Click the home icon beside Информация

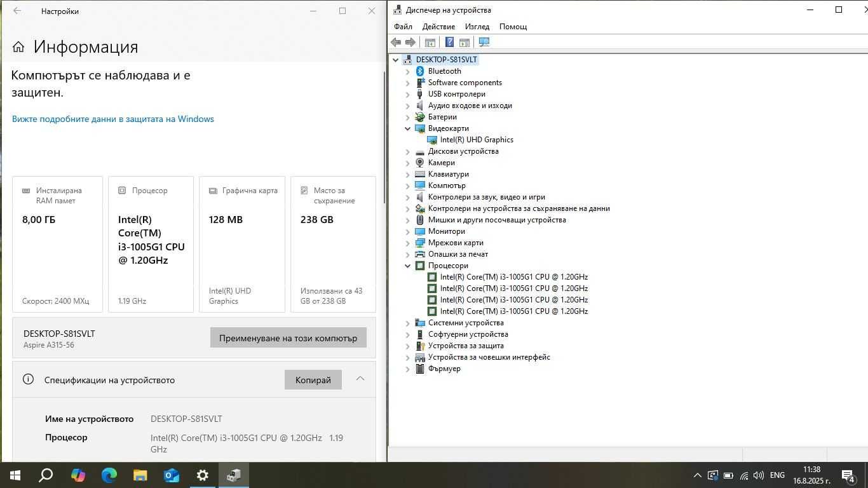pyautogui.click(x=18, y=47)
